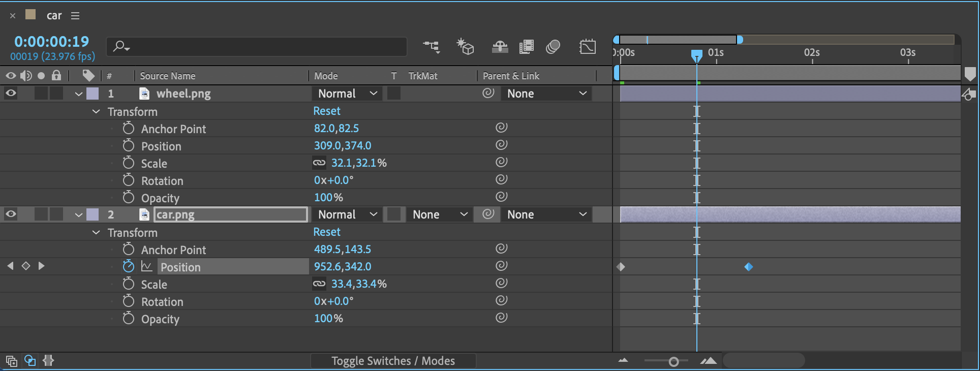Click Toggle Switches / Modes button
980x371 pixels.
point(393,361)
